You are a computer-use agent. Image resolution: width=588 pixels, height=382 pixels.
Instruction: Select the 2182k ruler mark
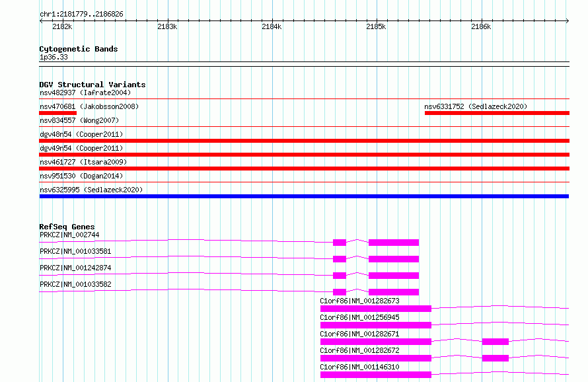pyautogui.click(x=62, y=26)
